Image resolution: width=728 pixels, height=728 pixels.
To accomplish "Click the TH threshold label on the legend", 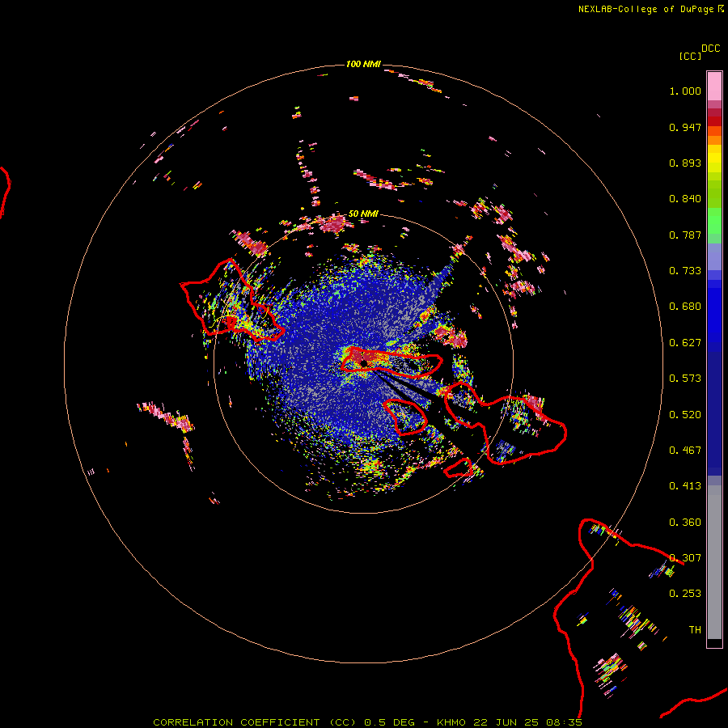I will click(695, 630).
